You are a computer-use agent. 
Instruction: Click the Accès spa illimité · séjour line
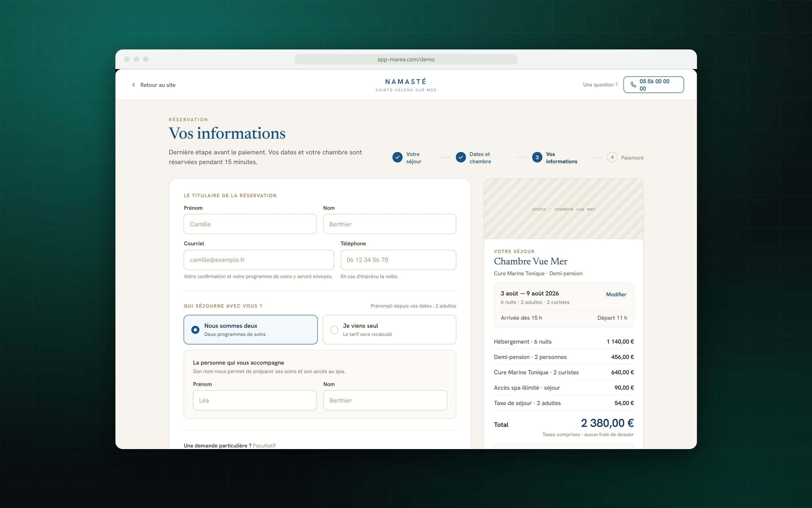point(564,388)
